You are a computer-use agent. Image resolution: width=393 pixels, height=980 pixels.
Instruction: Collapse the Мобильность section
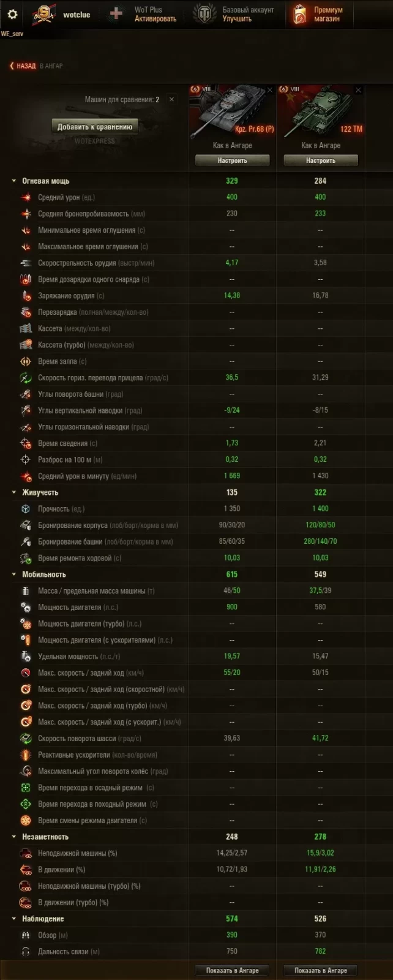click(x=14, y=575)
